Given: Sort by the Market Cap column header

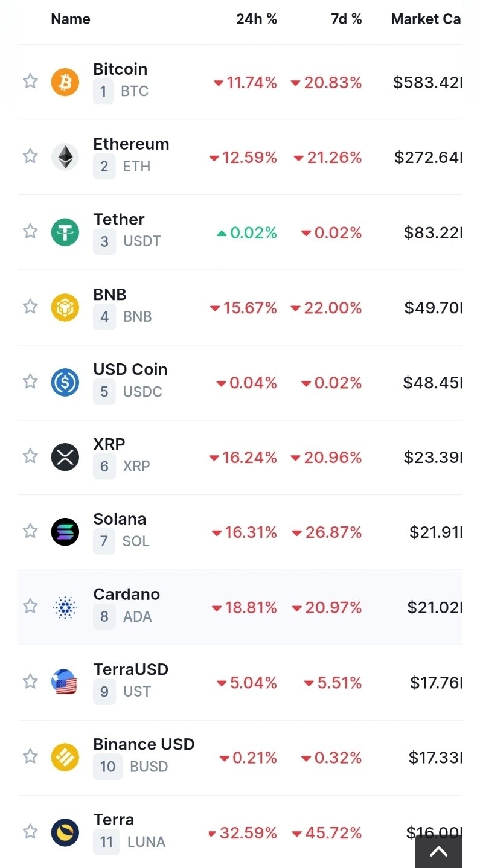Looking at the screenshot, I should [426, 19].
